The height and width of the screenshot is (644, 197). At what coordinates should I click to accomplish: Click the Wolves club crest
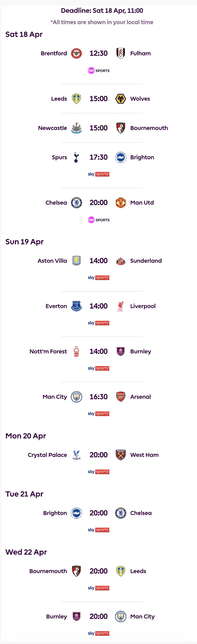tap(121, 99)
